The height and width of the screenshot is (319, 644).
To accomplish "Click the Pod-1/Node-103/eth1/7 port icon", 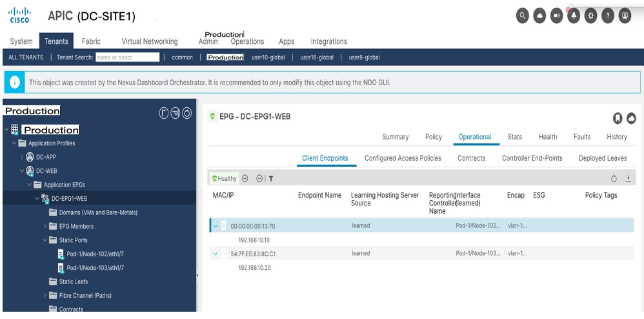I will tap(61, 268).
